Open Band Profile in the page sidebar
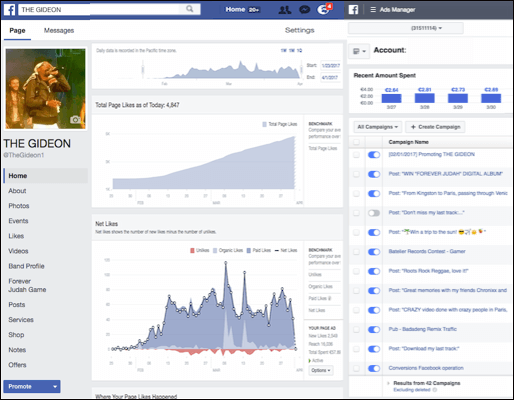514x400 pixels. (26, 266)
